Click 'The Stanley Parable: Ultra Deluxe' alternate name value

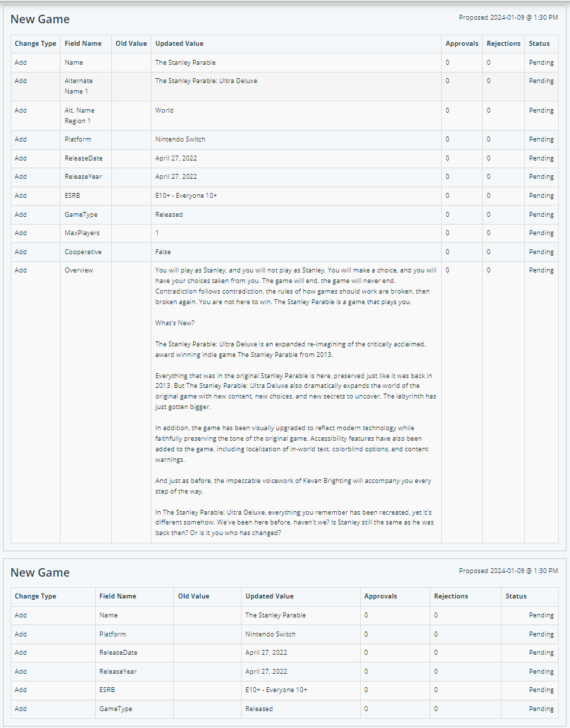(x=206, y=81)
